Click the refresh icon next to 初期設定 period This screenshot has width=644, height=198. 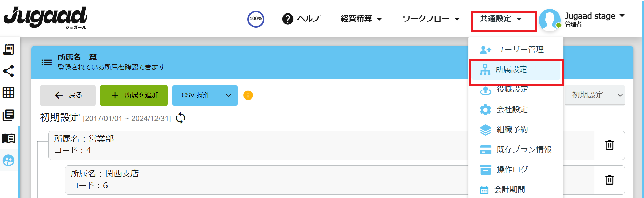coord(181,118)
